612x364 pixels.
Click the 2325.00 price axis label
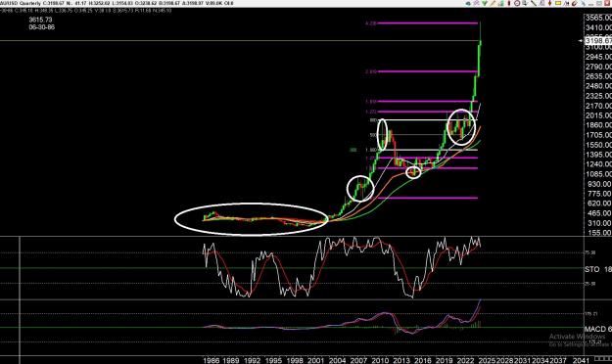point(598,96)
